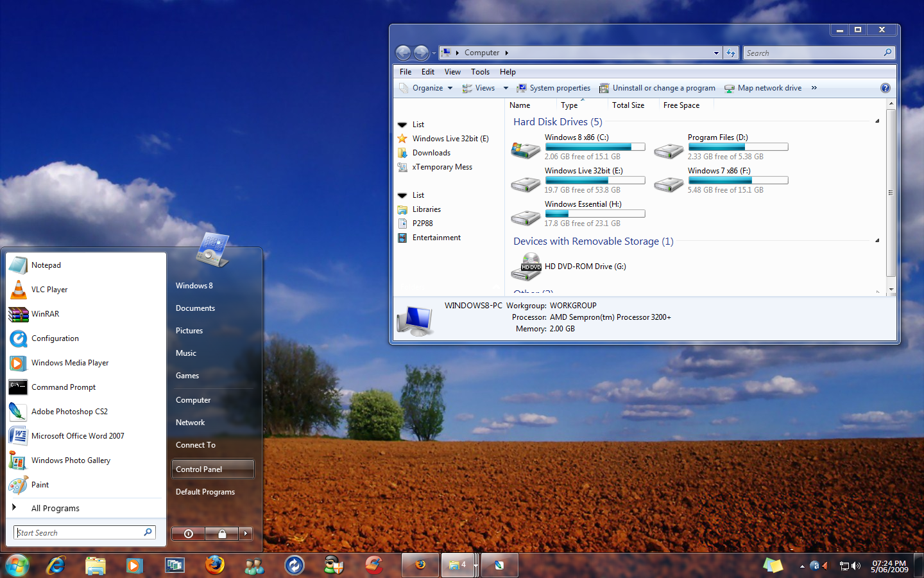Expand the address bar history dropdown

click(716, 53)
